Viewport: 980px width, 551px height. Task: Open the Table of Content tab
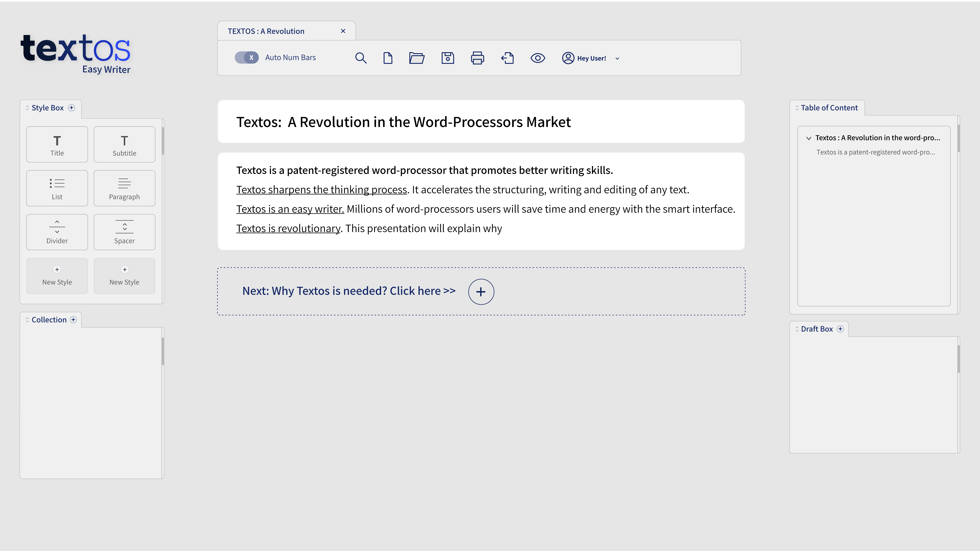827,108
